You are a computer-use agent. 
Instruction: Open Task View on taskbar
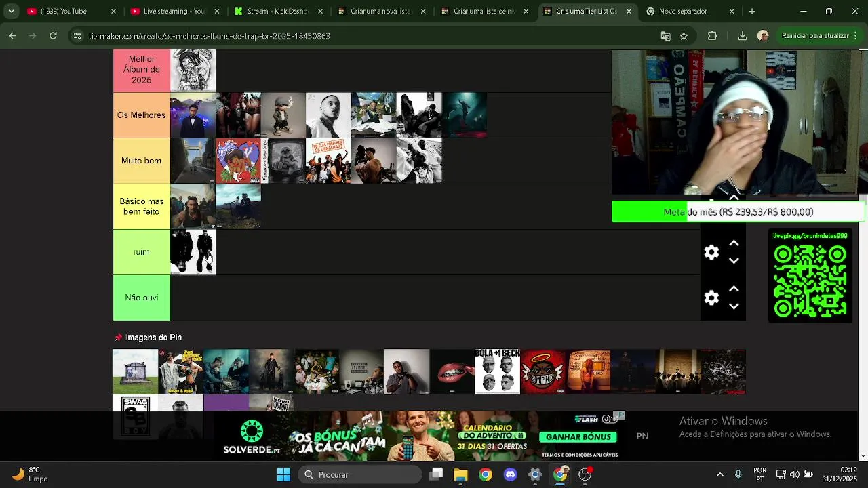436,474
